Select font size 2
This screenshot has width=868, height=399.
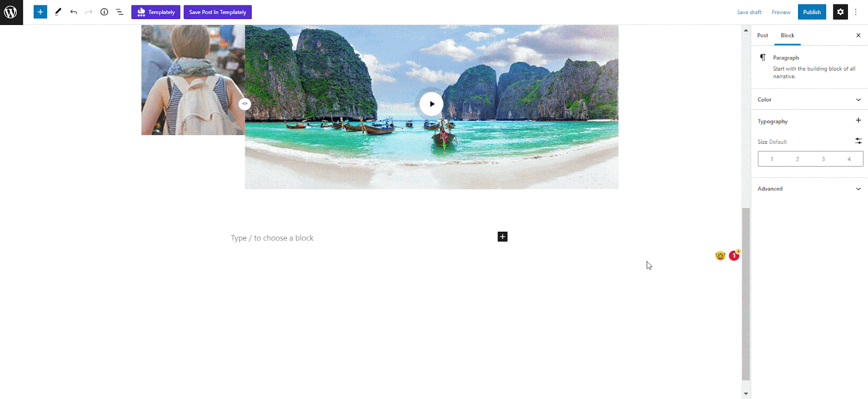[797, 159]
